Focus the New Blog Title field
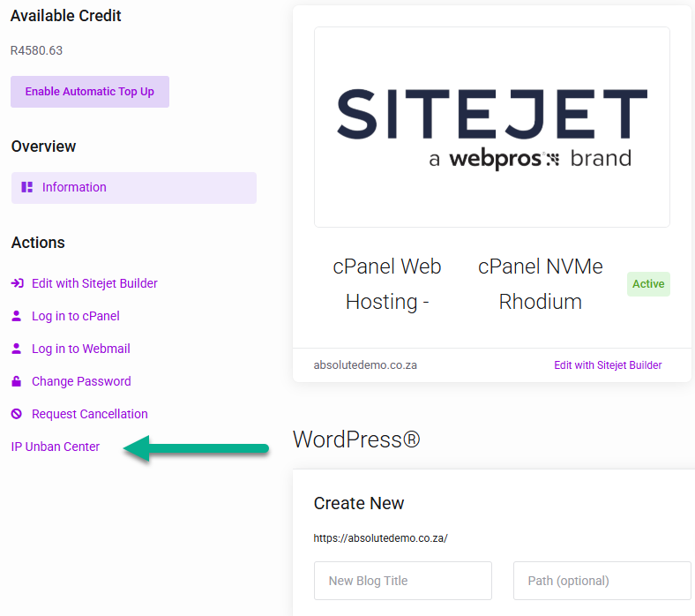Screen dimensions: 695x616 [x=403, y=581]
